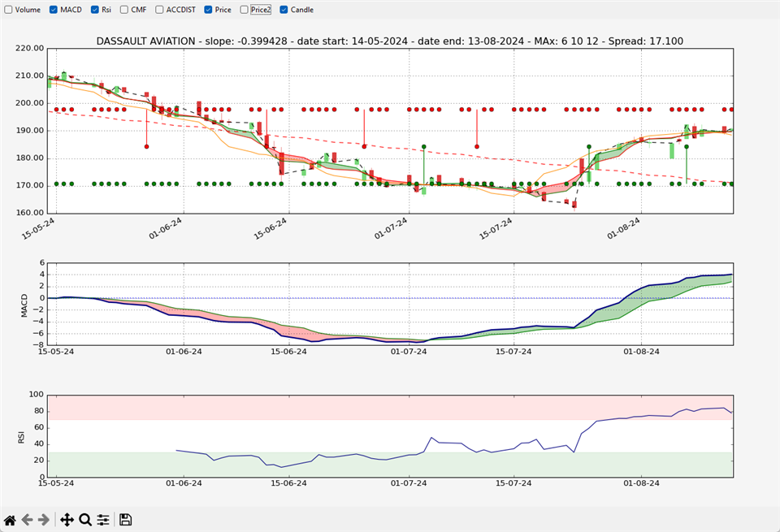Screen dimensions: 780x532
Task: Click the Home reset view icon
Action: point(10,520)
